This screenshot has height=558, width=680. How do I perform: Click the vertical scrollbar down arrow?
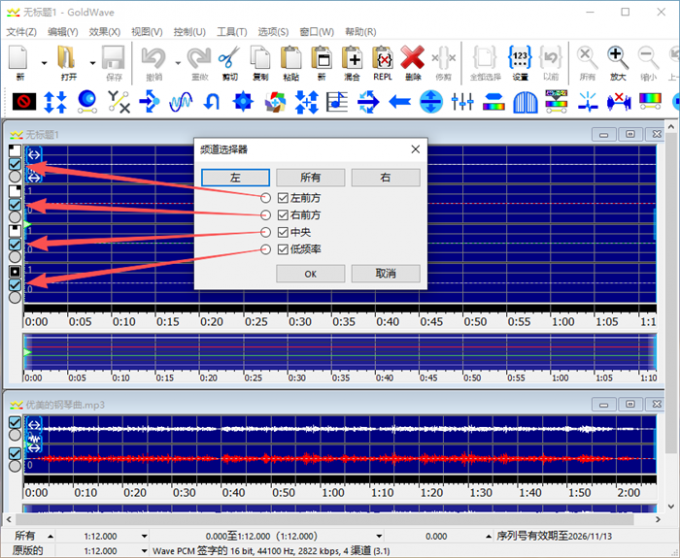pos(671,506)
